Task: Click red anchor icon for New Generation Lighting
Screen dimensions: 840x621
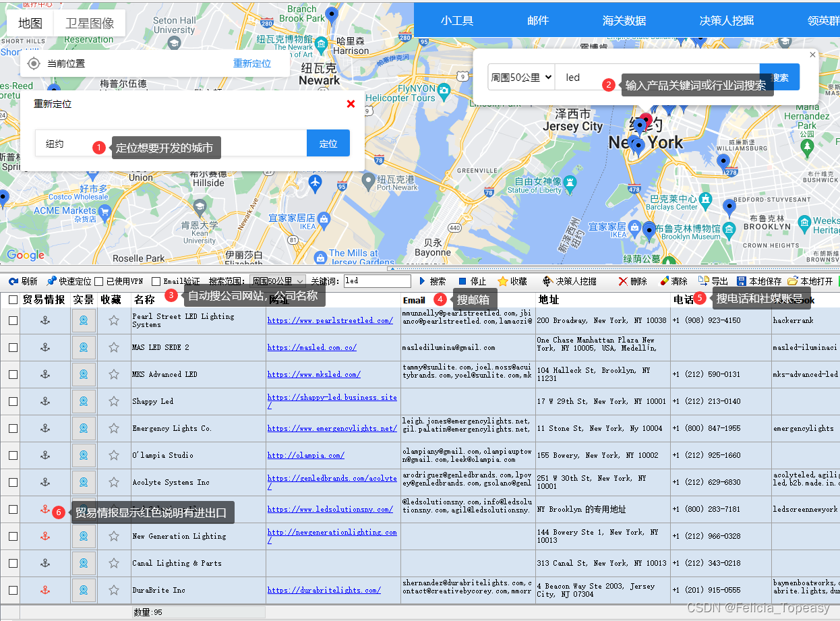Action: click(45, 536)
